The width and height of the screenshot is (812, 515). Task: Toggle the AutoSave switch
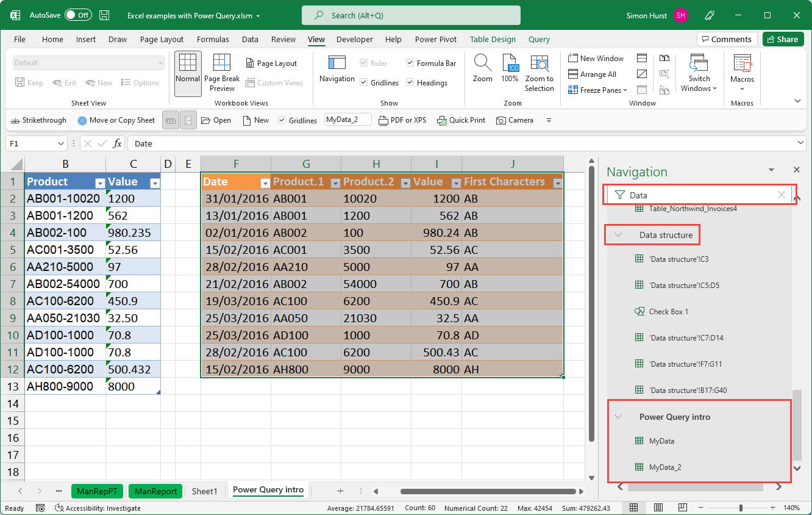click(x=78, y=15)
